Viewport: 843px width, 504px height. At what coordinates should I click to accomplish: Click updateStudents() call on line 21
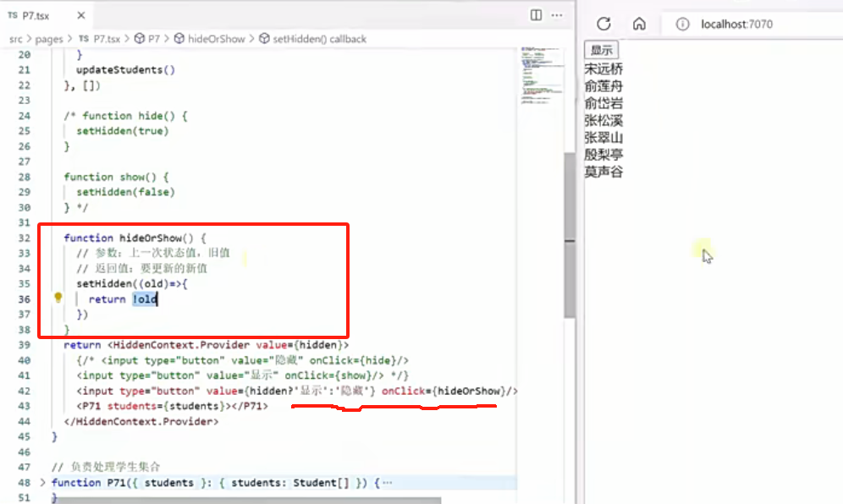[126, 70]
